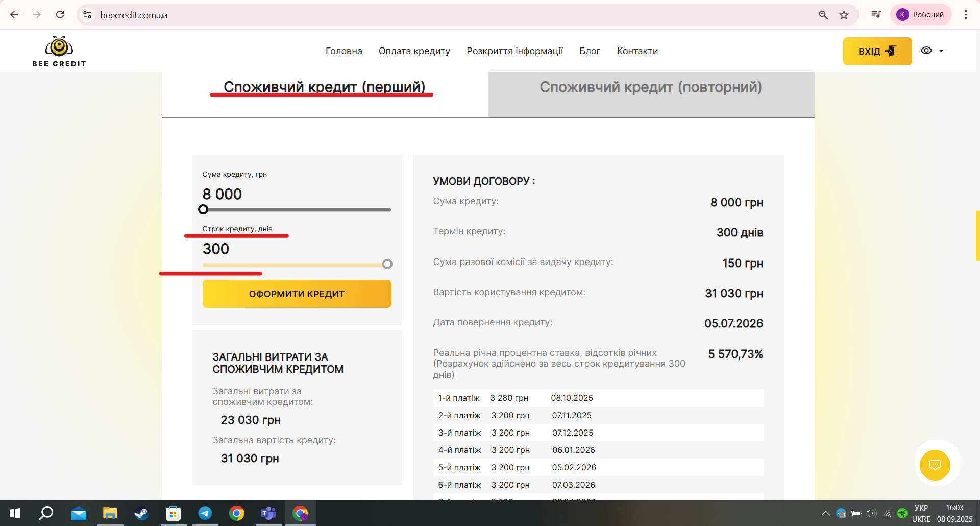
Task: Click the 4-й платіж row dated 06.01.2026
Action: pos(598,450)
